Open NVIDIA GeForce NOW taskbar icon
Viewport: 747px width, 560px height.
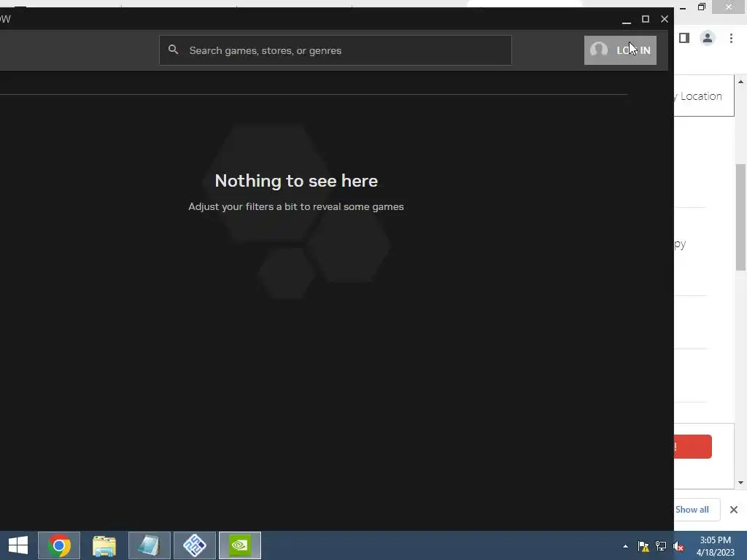tap(239, 545)
